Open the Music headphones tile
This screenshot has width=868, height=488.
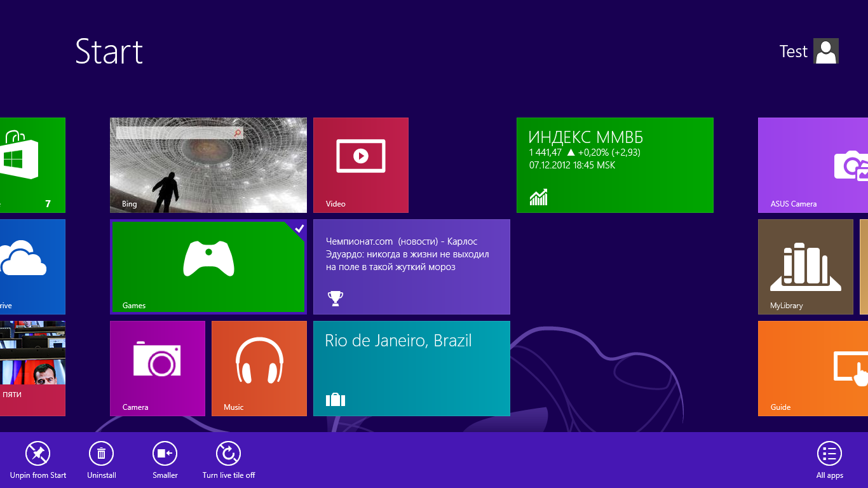click(x=259, y=369)
